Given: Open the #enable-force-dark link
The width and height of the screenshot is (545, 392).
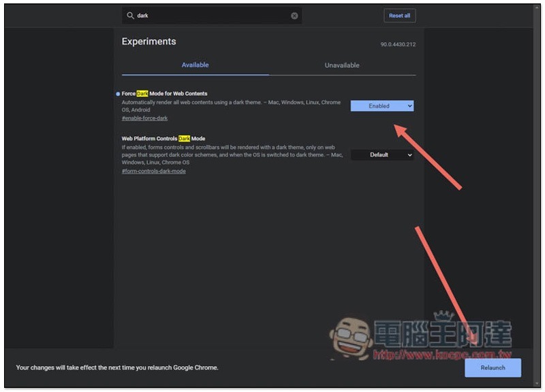Looking at the screenshot, I should [144, 118].
